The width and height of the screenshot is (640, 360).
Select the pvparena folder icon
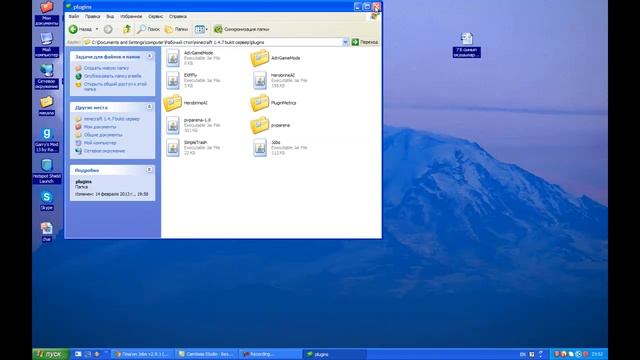[x=260, y=125]
